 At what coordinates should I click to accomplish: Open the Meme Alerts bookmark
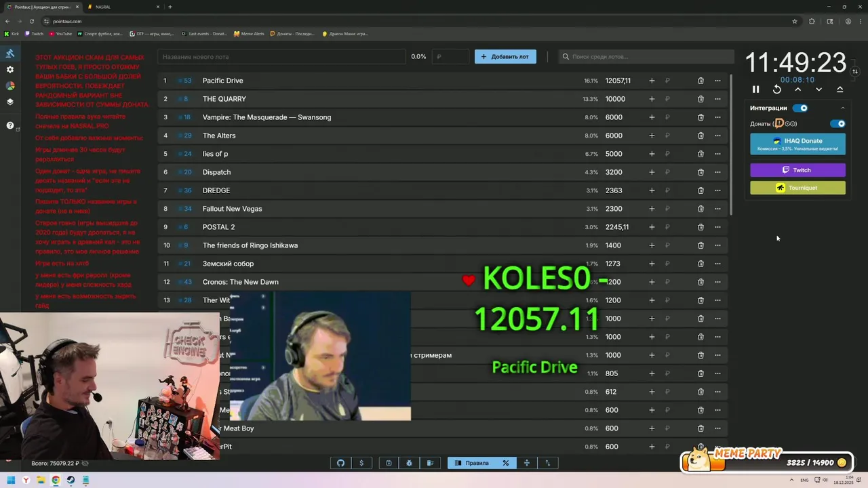(249, 33)
